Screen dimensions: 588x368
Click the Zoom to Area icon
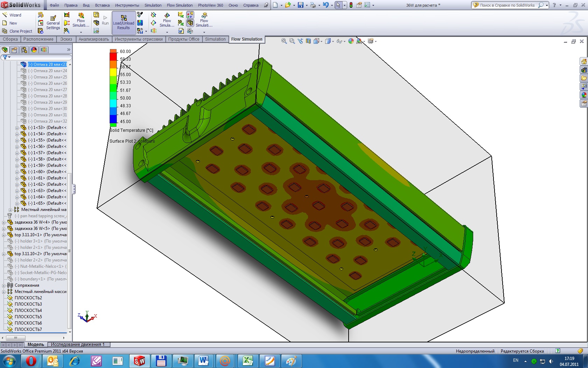click(x=292, y=41)
